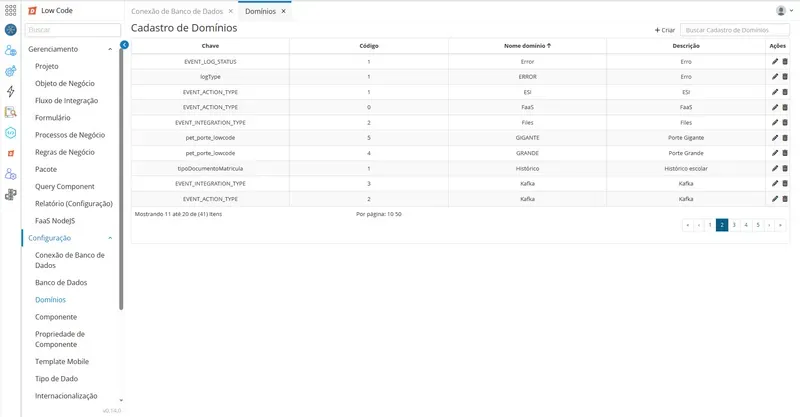Click the Buscar Cadastro de Domínios field
Image resolution: width=800 pixels, height=417 pixels.
pyautogui.click(x=735, y=30)
